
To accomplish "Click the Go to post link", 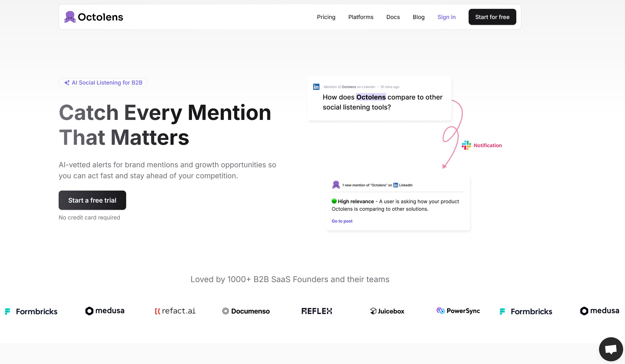I will (x=341, y=221).
